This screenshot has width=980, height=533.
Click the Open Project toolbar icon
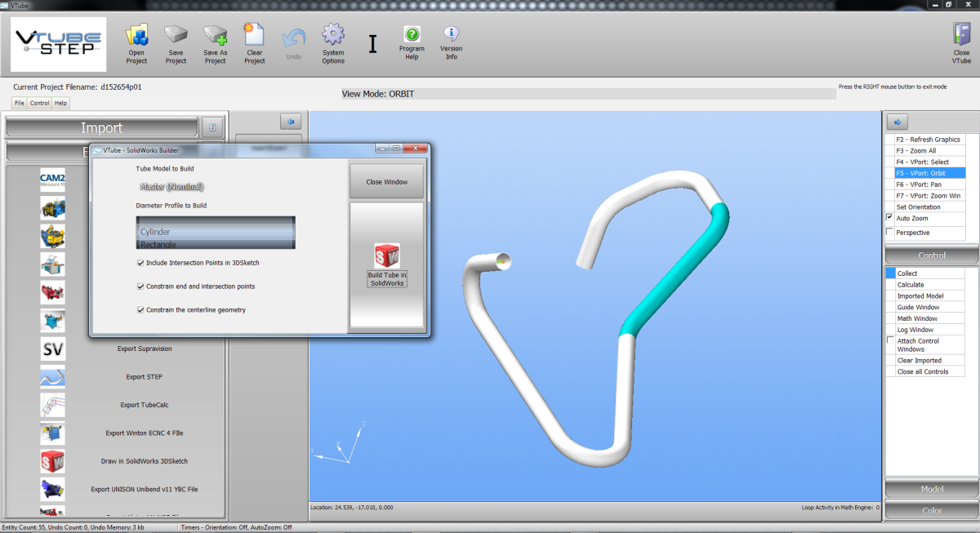click(x=136, y=36)
